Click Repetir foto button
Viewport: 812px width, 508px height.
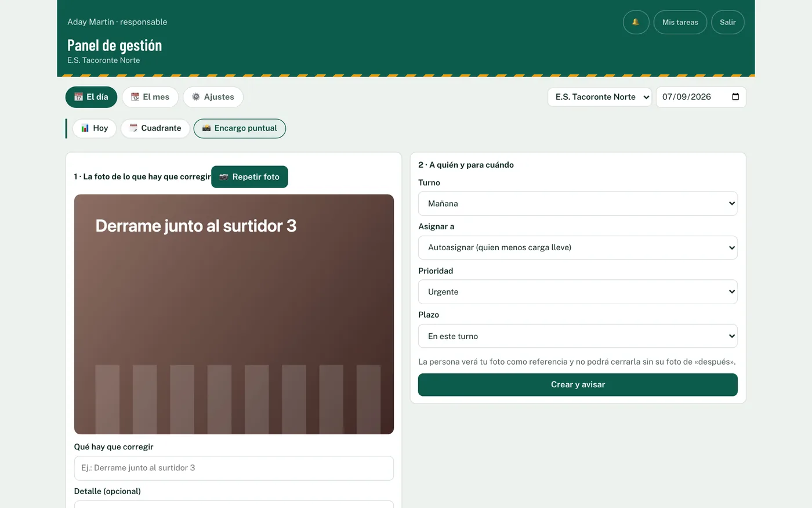coord(249,177)
